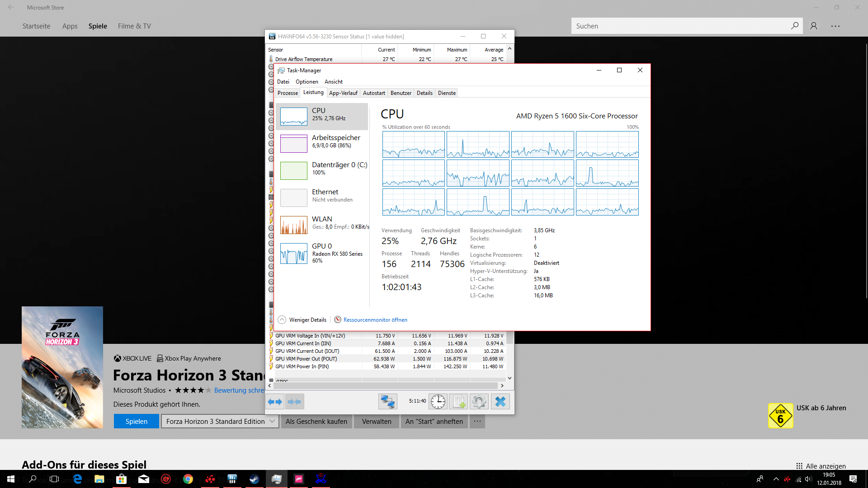Select Arbeitsspeicher in performance sidebar
The image size is (868, 488).
coord(322,144)
